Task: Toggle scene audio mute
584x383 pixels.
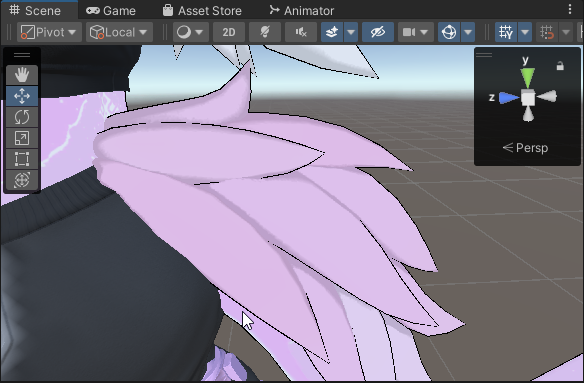Action: click(x=301, y=32)
